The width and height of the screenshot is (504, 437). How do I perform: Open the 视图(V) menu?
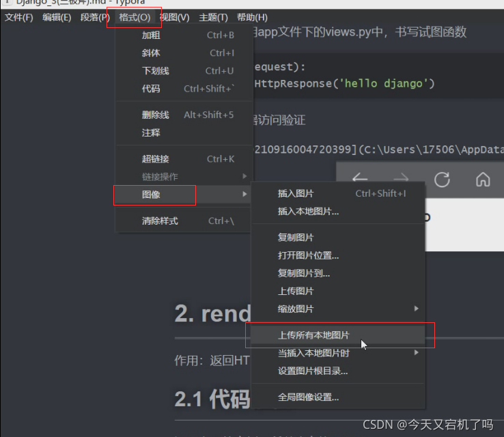point(174,17)
